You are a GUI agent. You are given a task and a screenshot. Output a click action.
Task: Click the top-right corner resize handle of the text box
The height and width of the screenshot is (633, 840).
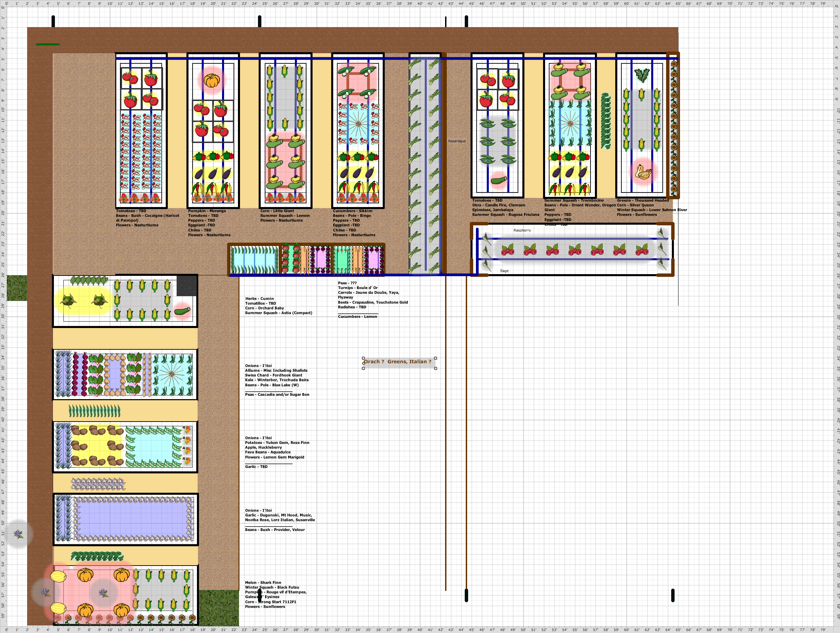436,359
